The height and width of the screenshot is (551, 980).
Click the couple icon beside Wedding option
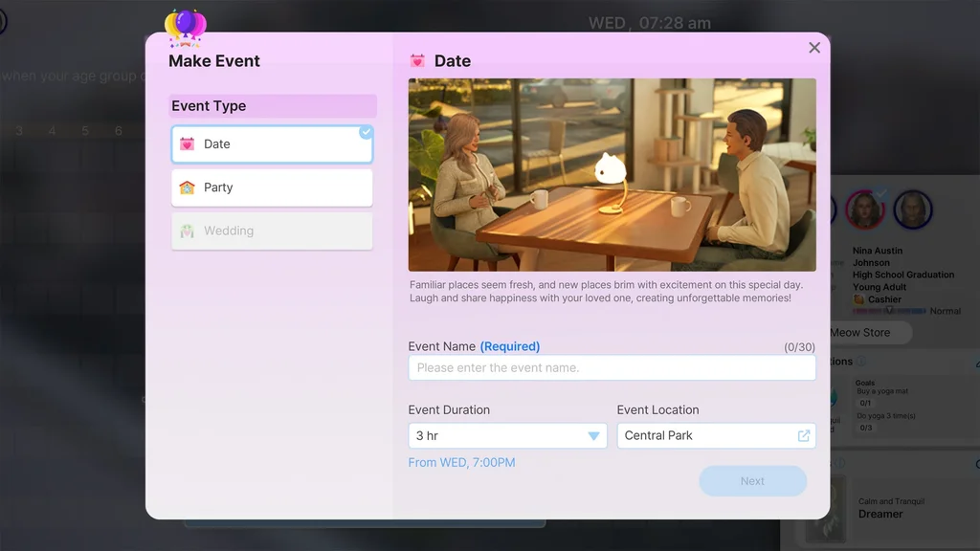tap(187, 231)
